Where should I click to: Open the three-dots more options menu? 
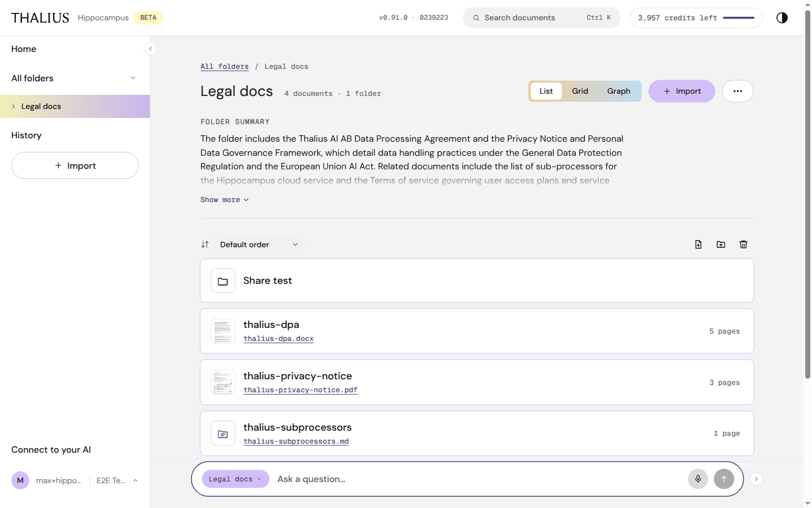point(738,91)
